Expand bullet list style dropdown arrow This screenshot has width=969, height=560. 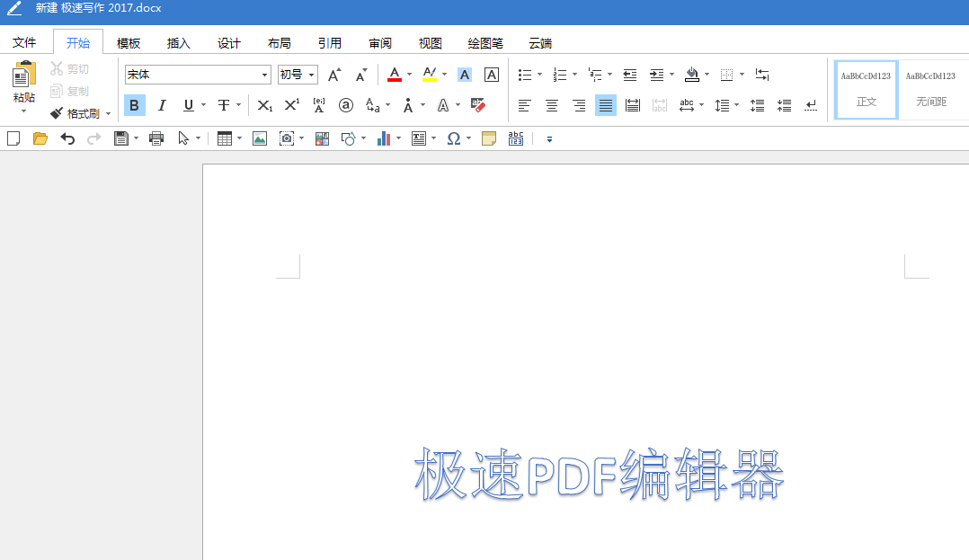click(539, 75)
